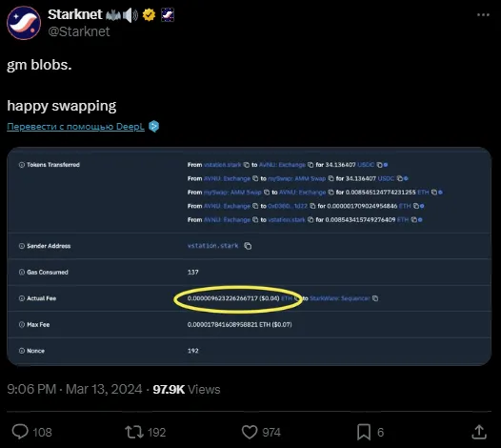Click the info icon beside Gas Consumed
The height and width of the screenshot is (448, 501).
(22, 272)
